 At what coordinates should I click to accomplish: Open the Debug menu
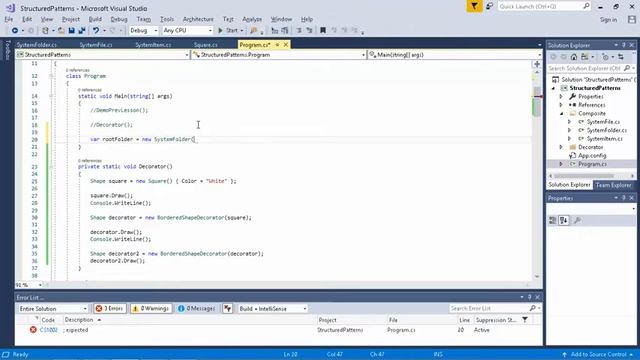click(x=119, y=19)
